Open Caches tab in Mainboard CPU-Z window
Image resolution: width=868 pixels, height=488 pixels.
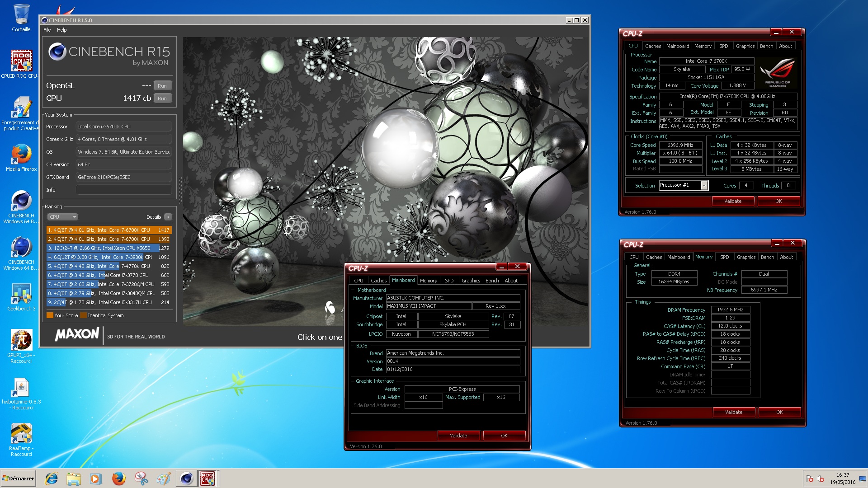(379, 281)
